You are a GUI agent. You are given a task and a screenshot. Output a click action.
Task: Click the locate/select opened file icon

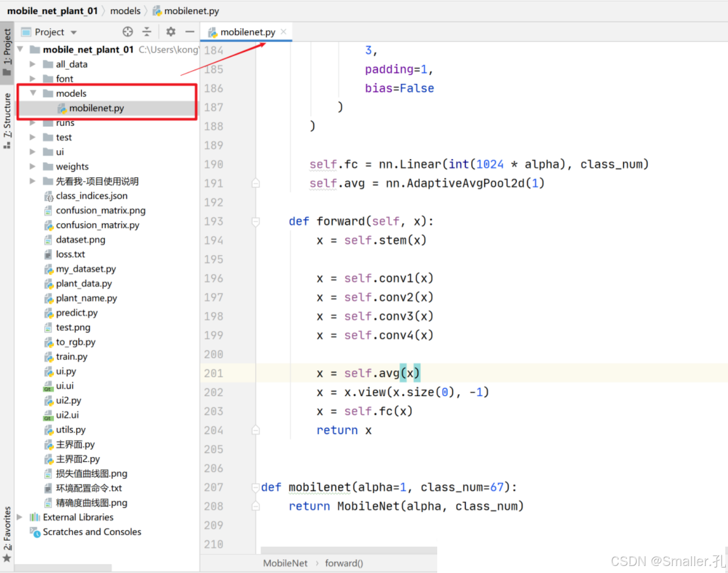(x=128, y=32)
